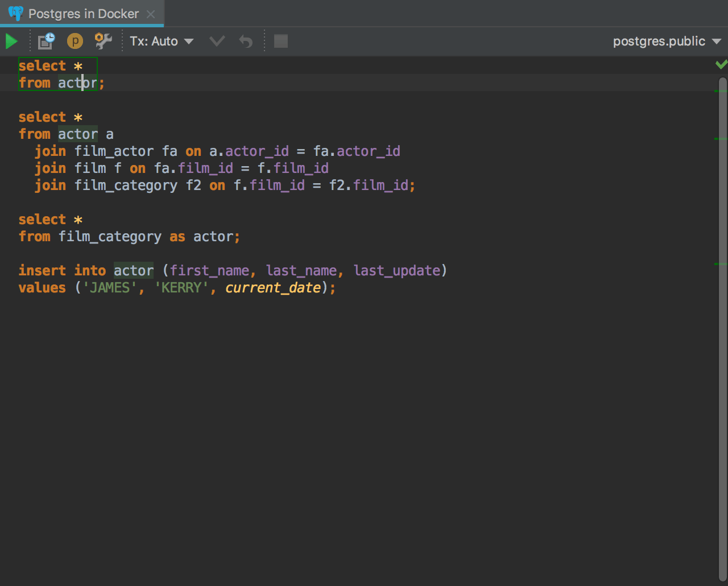
Task: Click the vertical editor scrollbar
Action: [723, 341]
